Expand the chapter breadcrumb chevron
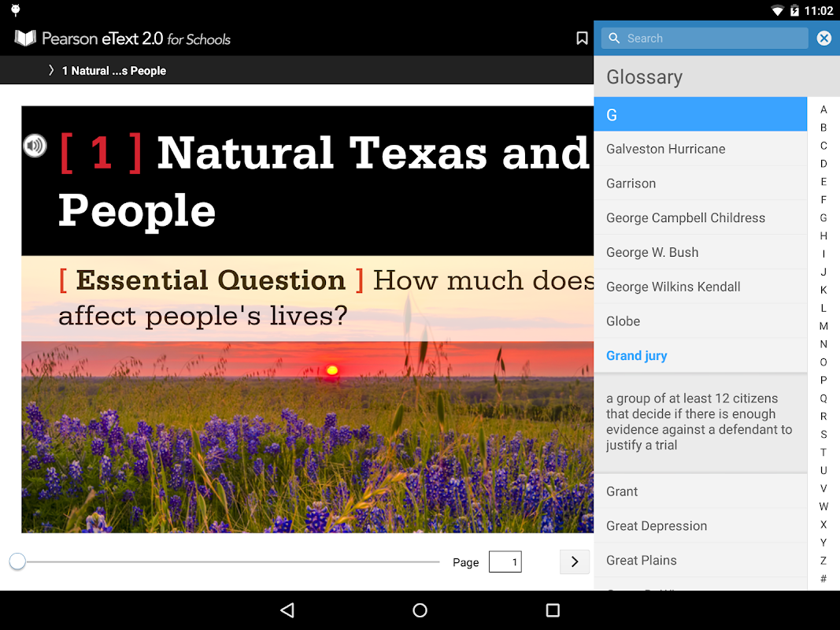This screenshot has width=840, height=630. (52, 71)
